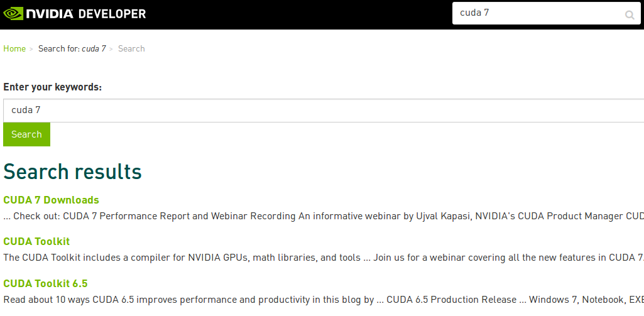
Task: Open the CUDA Toolkit result
Action: 36,241
